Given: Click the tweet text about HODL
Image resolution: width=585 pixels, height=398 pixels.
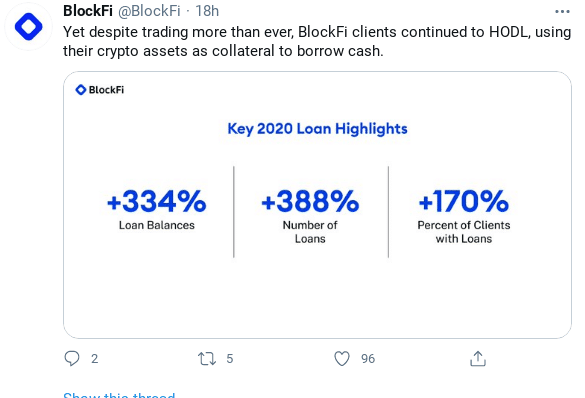Looking at the screenshot, I should (x=317, y=41).
